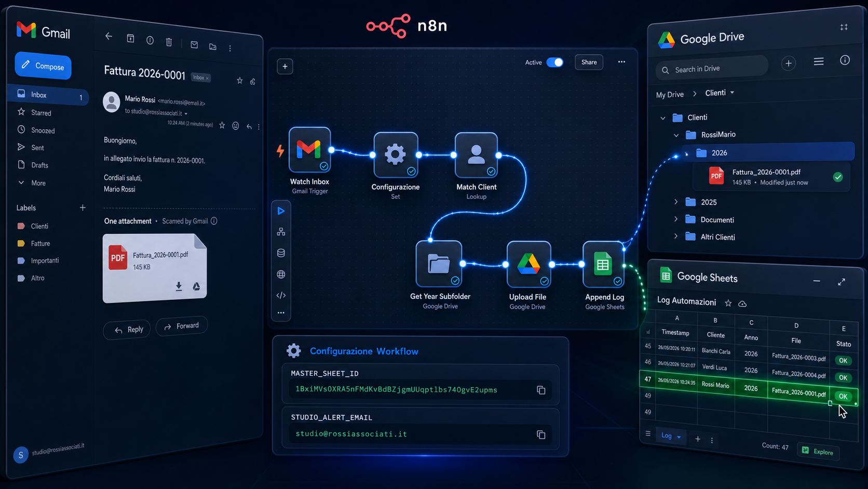Click the Compose button in Gmail
Screen dimensions: 868x489
coord(43,66)
